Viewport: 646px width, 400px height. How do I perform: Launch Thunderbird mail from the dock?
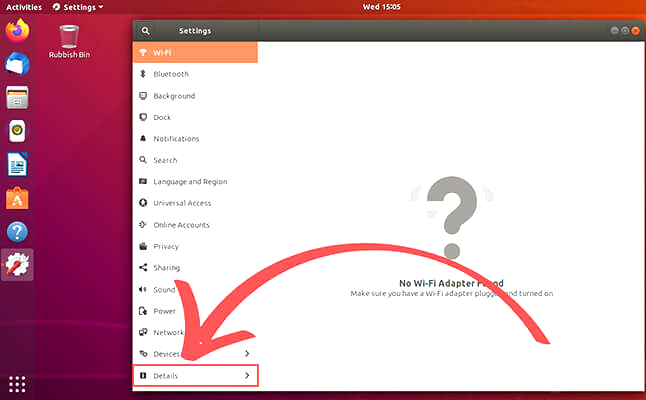tap(17, 64)
